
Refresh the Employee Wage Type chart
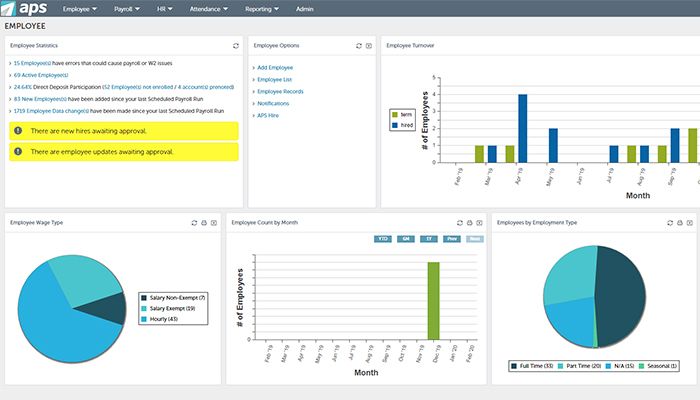point(194,222)
